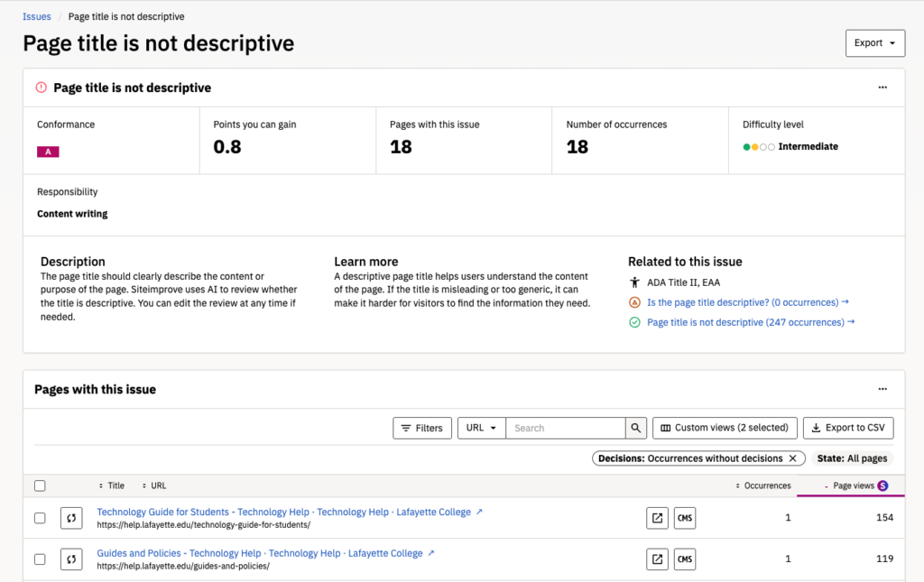Sort by the URL column
This screenshot has width=924, height=582.
[153, 486]
